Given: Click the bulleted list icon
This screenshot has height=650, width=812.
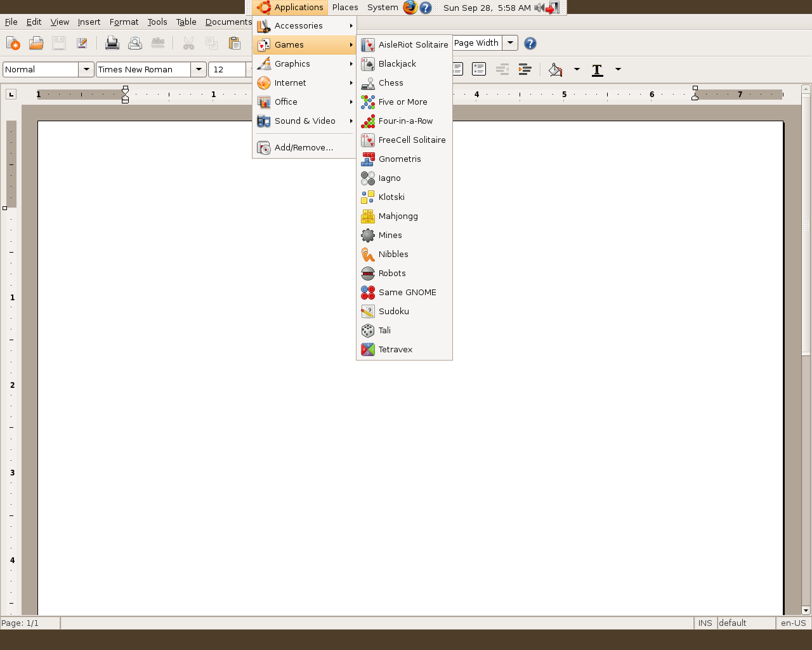Looking at the screenshot, I should 479,69.
